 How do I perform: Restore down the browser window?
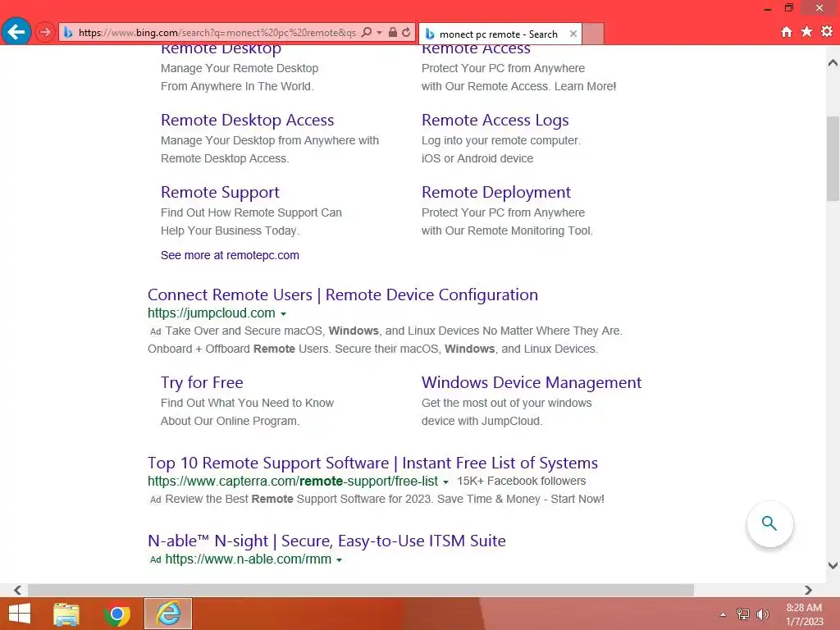[789, 7]
